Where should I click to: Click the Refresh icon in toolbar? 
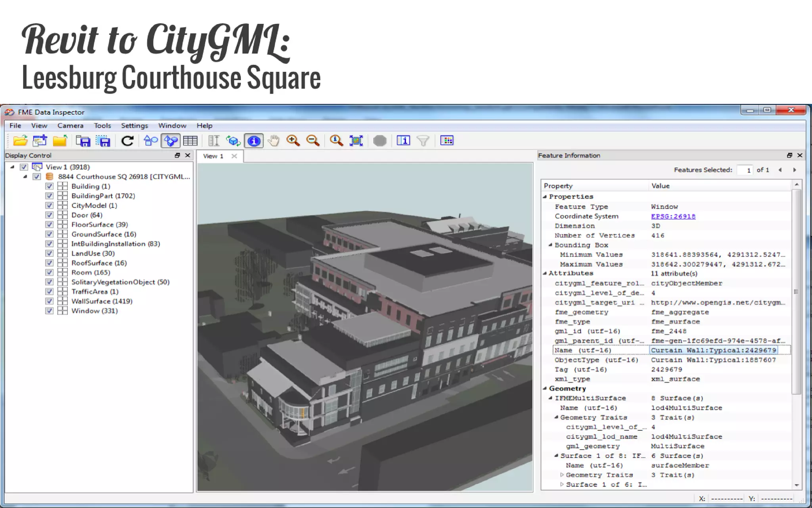pos(127,141)
